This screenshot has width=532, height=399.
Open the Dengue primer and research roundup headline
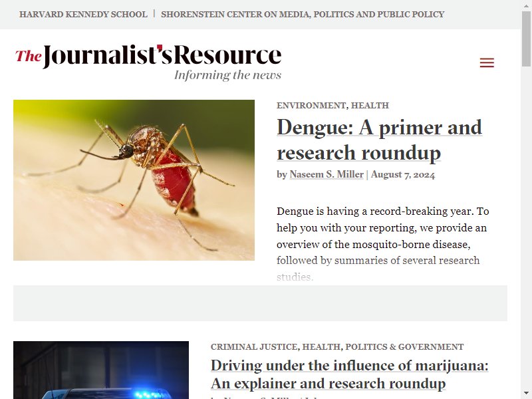[x=379, y=140]
